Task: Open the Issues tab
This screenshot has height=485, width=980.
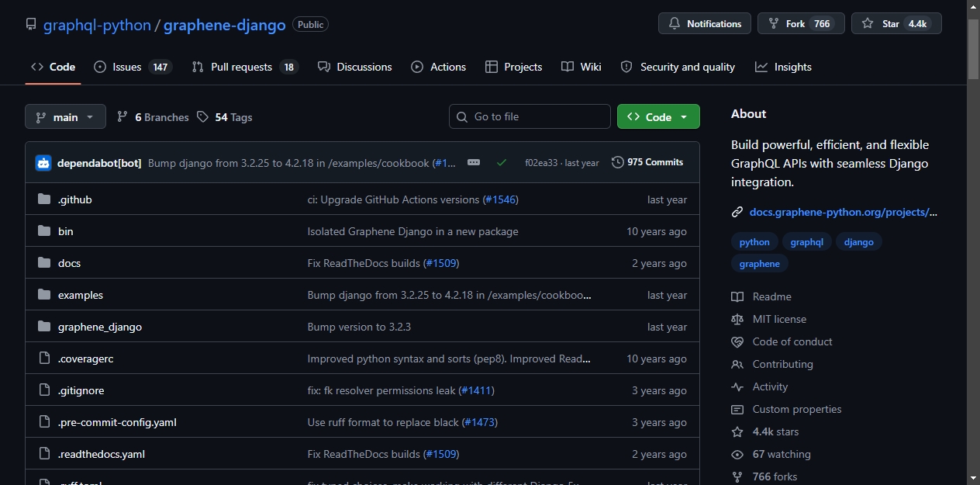Action: pyautogui.click(x=132, y=67)
